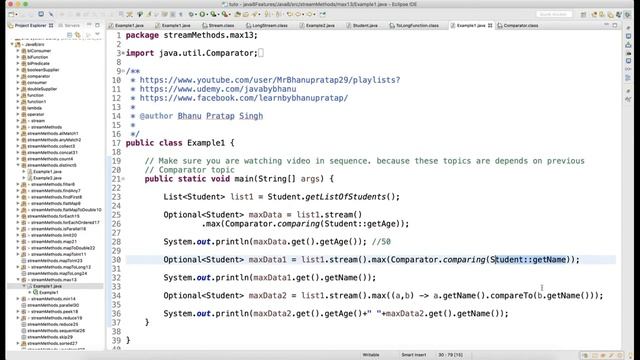Click the maxData2 declaration on line 34
Screen dimensions: 640x360
383,296
